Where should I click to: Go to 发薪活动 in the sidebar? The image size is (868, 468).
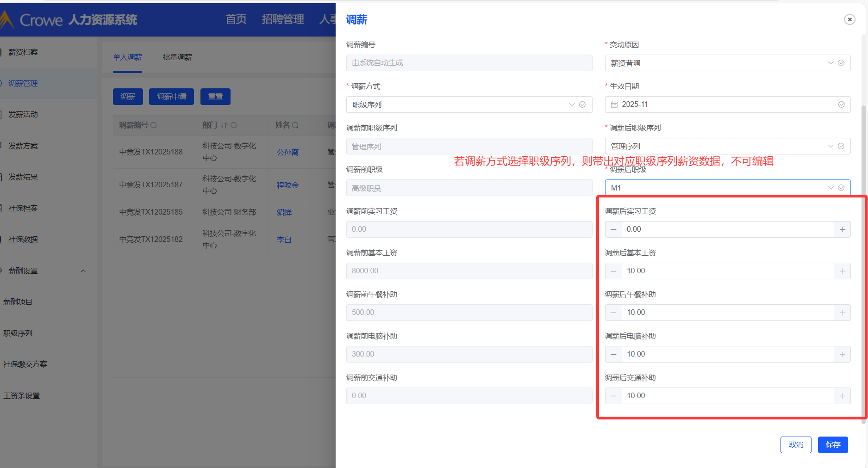click(x=23, y=115)
